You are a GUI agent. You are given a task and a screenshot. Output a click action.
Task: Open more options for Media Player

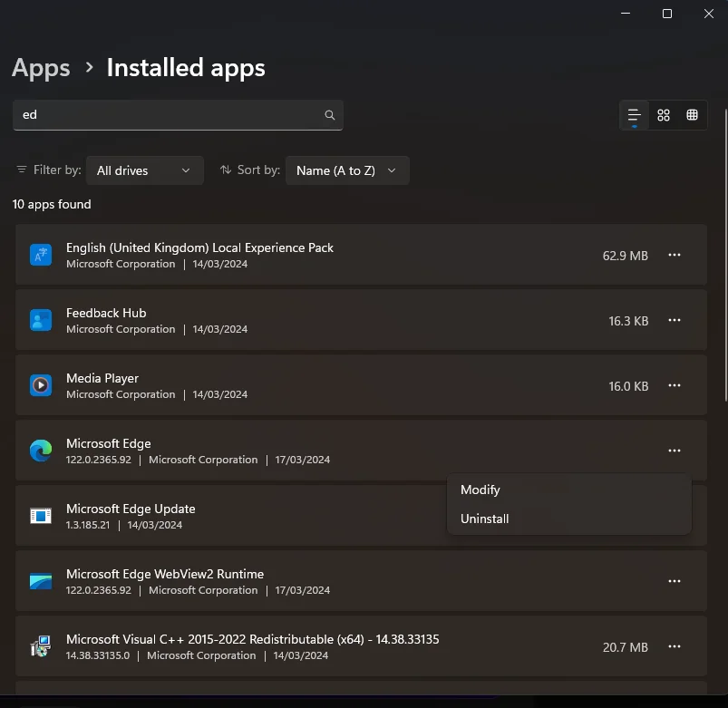pos(675,385)
